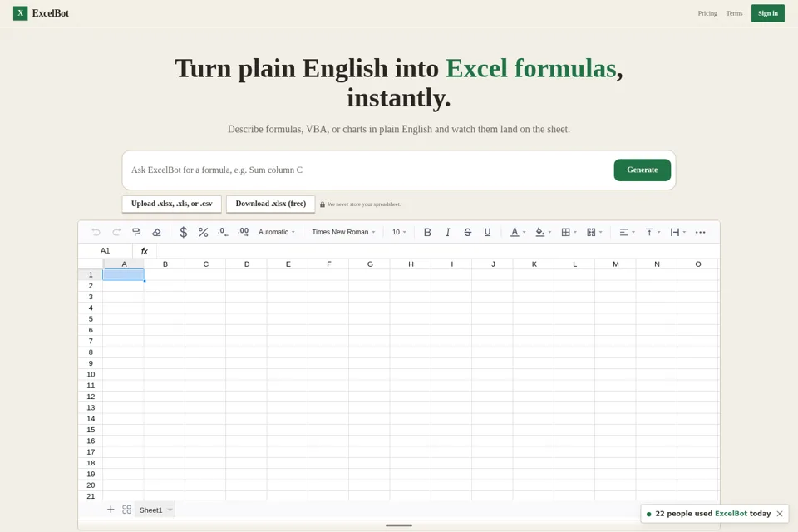Click the merge cells icon
This screenshot has height=532, width=798.
pyautogui.click(x=591, y=232)
